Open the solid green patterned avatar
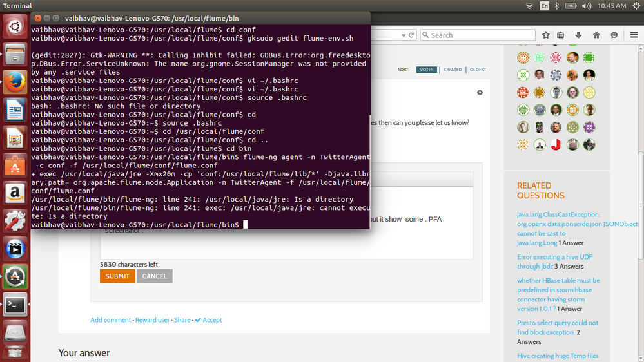 tap(589, 57)
